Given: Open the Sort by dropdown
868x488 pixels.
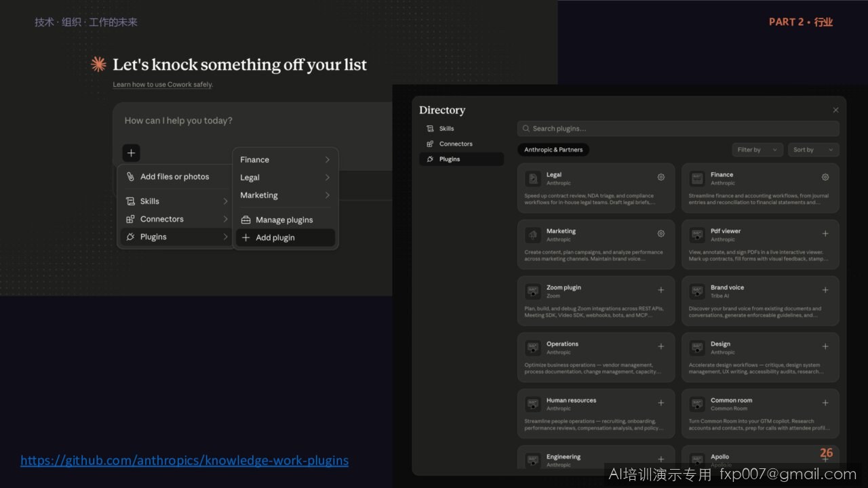Looking at the screenshot, I should (x=813, y=150).
